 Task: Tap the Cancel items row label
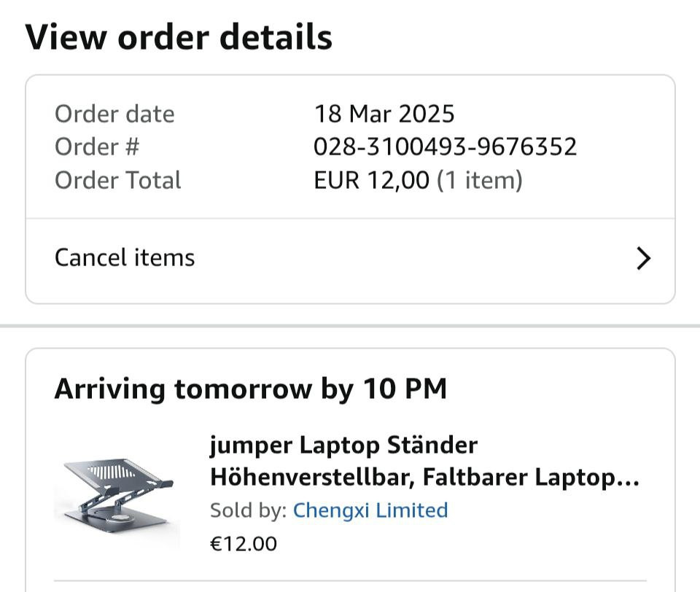tap(125, 257)
